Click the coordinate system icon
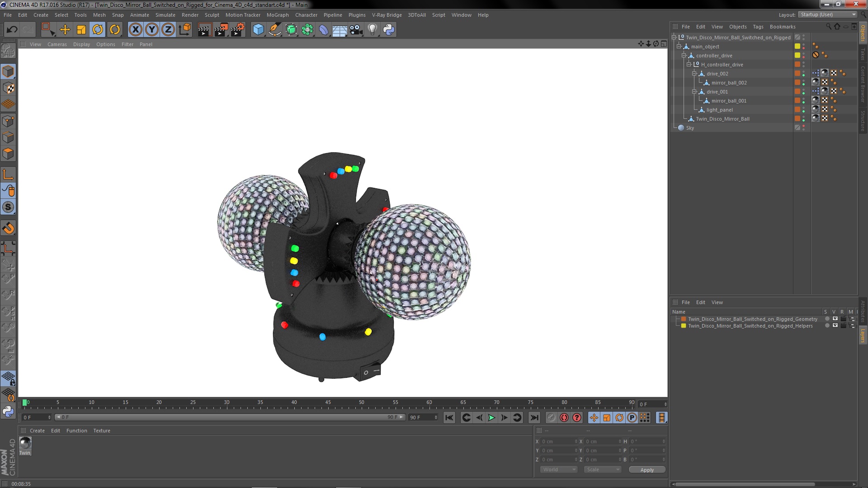The height and width of the screenshot is (488, 868). pos(185,30)
